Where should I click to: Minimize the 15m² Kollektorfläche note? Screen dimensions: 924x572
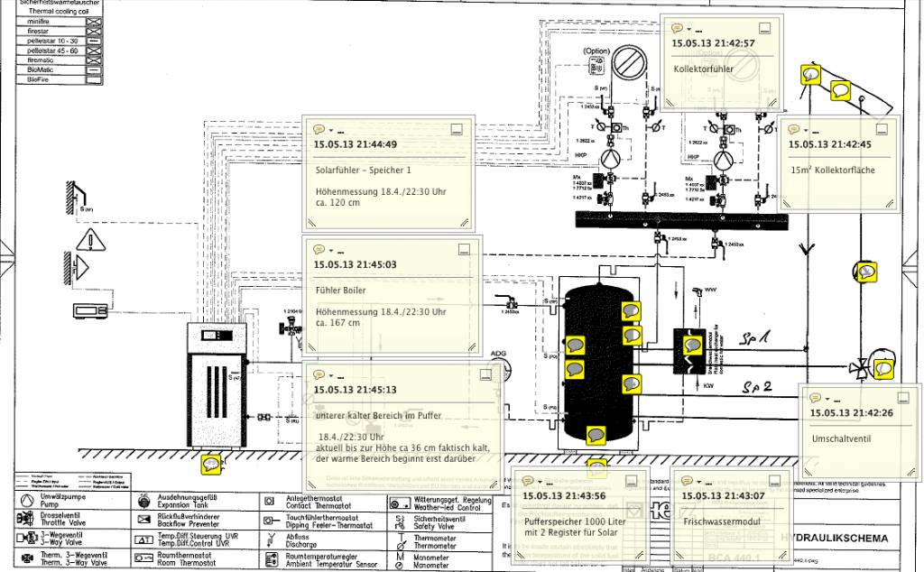click(x=882, y=129)
